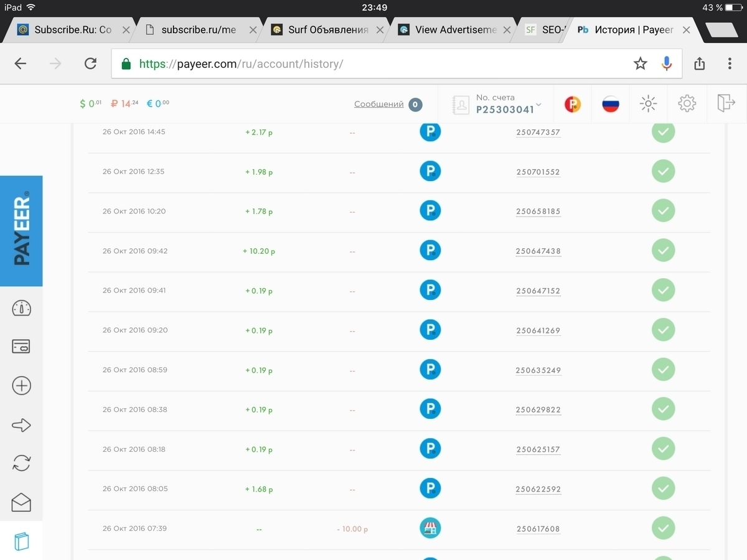
Task: Open the Payeer dashboard gauge icon
Action: coord(21,308)
